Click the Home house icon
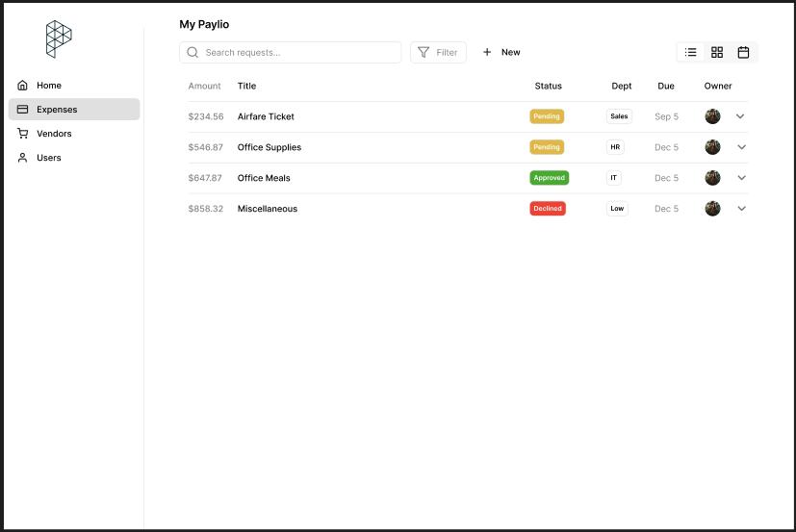Viewport: 796px width, 532px height. pyautogui.click(x=23, y=86)
